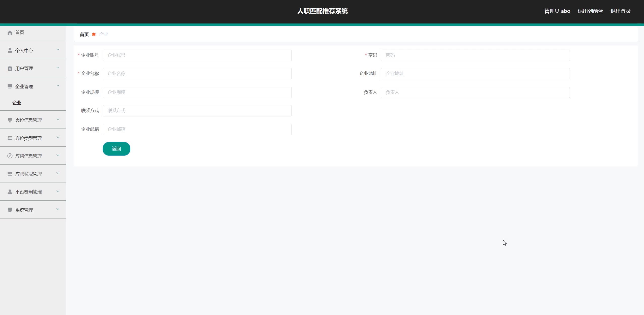Image resolution: width=644 pixels, height=315 pixels.
Task: Open the 岗位信息管理 menu label
Action: point(28,120)
